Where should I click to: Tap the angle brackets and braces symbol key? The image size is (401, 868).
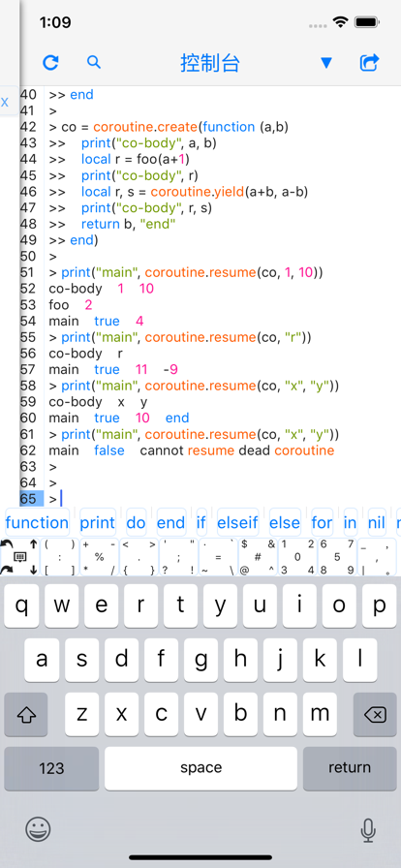(139, 557)
